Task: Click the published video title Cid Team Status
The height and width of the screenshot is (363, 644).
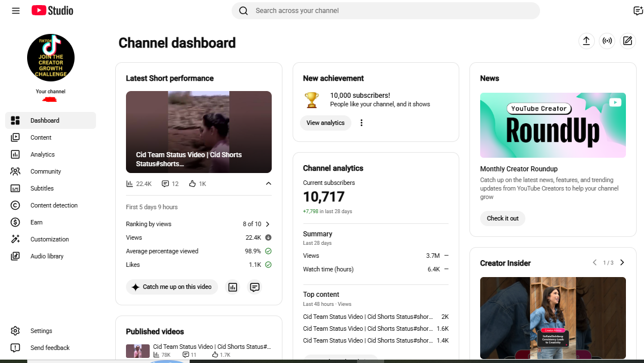Action: [x=212, y=347]
